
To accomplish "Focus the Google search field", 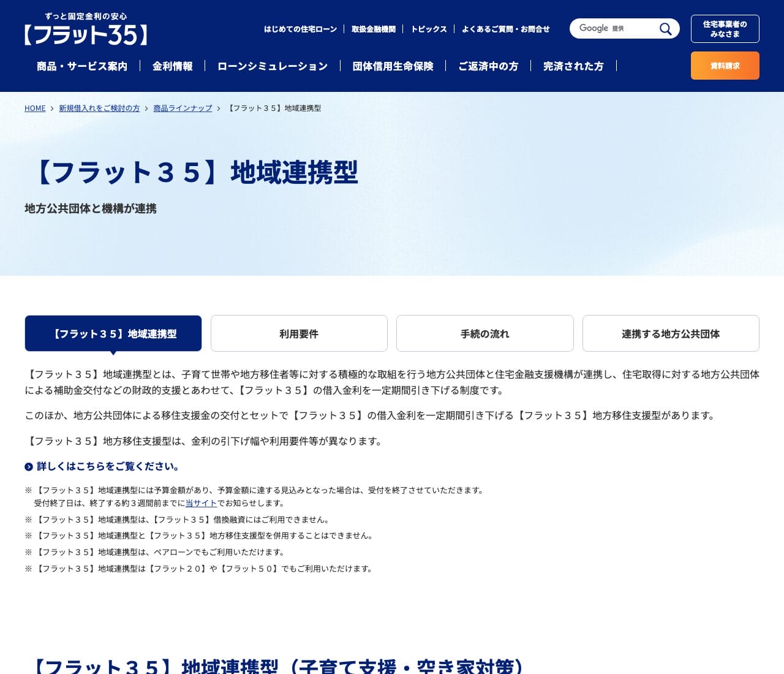I will pyautogui.click(x=616, y=28).
